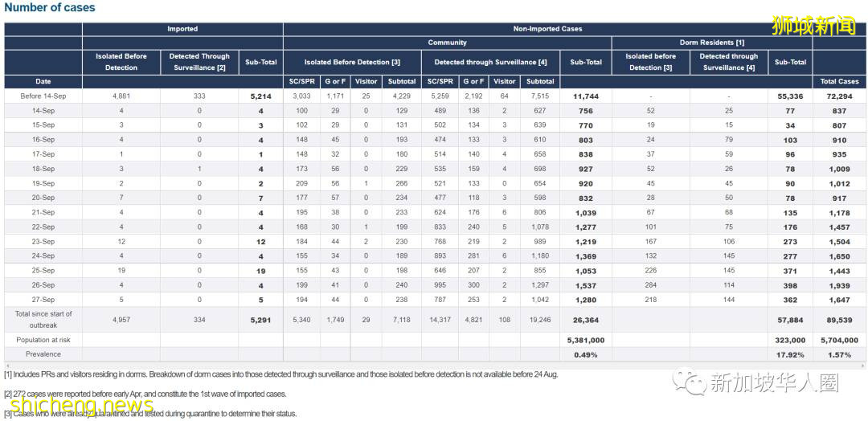Click footnote [1] about PRs and visitors

tap(281, 374)
